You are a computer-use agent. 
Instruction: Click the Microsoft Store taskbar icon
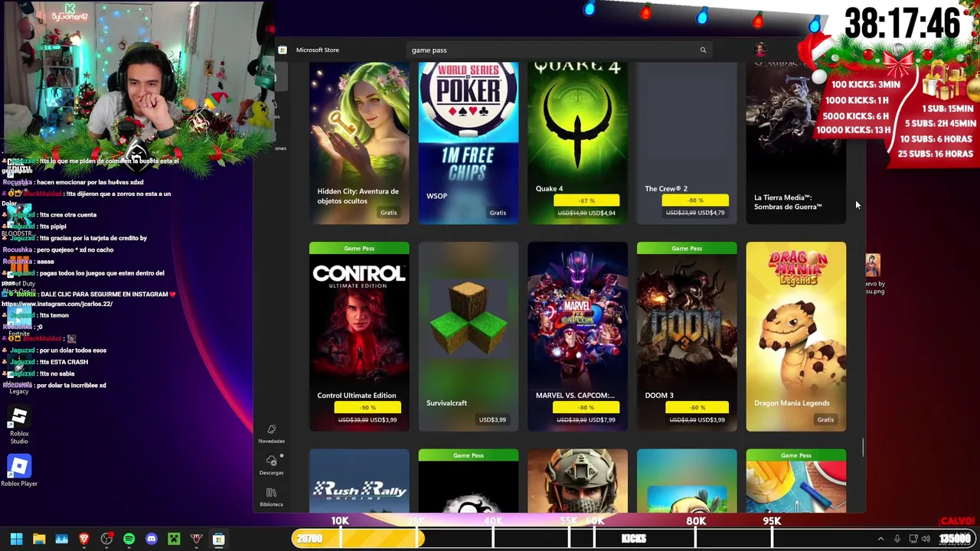(x=219, y=539)
